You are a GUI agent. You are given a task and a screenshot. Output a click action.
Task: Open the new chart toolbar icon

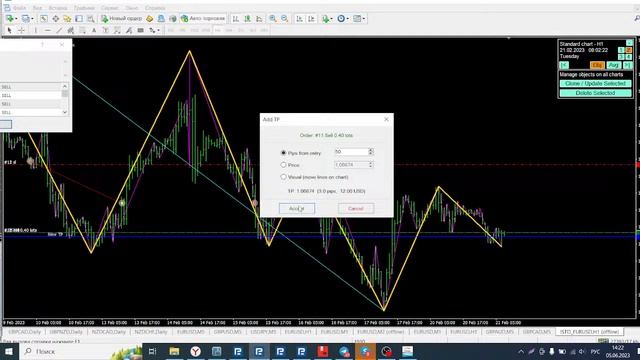pos(10,18)
